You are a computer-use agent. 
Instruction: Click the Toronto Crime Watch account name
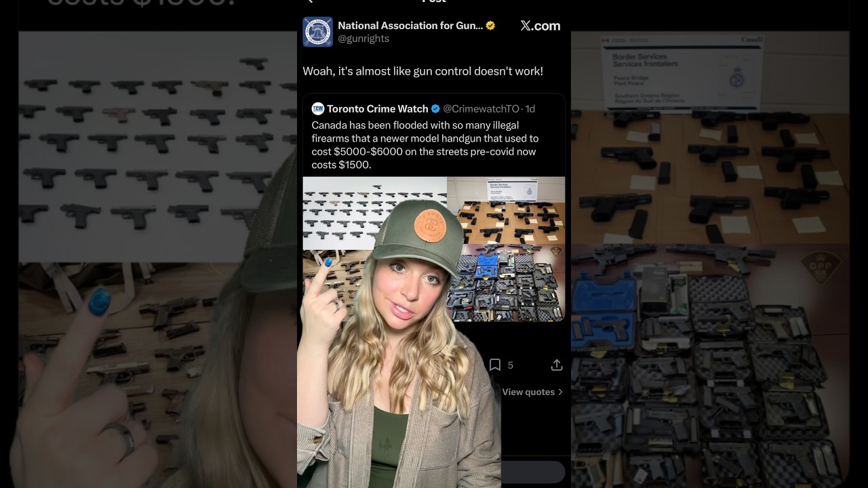click(377, 108)
